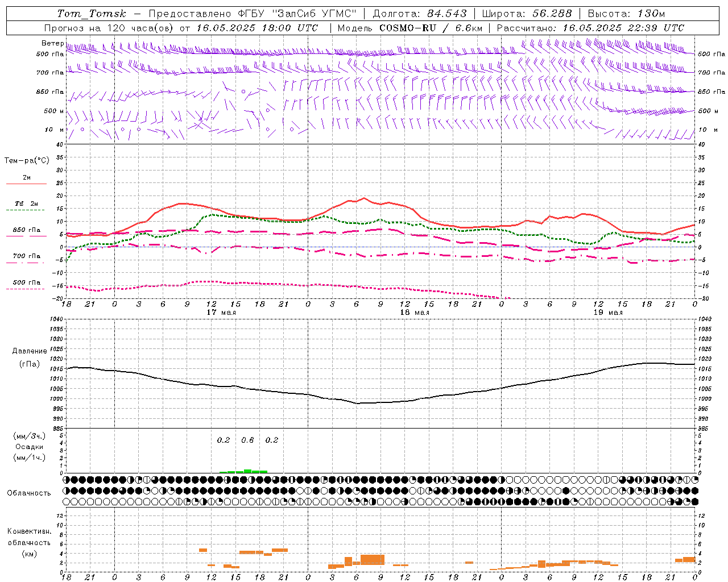Click the 19 мая date label
The width and height of the screenshot is (728, 582).
click(x=608, y=313)
